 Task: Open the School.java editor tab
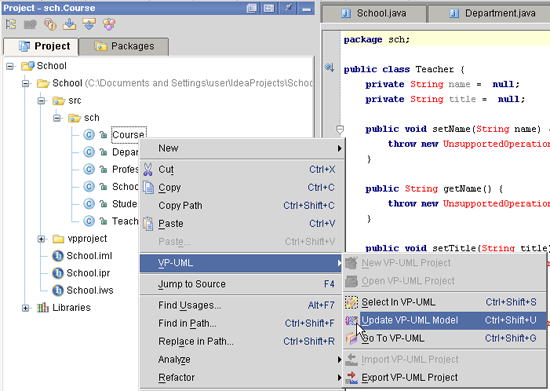[374, 13]
